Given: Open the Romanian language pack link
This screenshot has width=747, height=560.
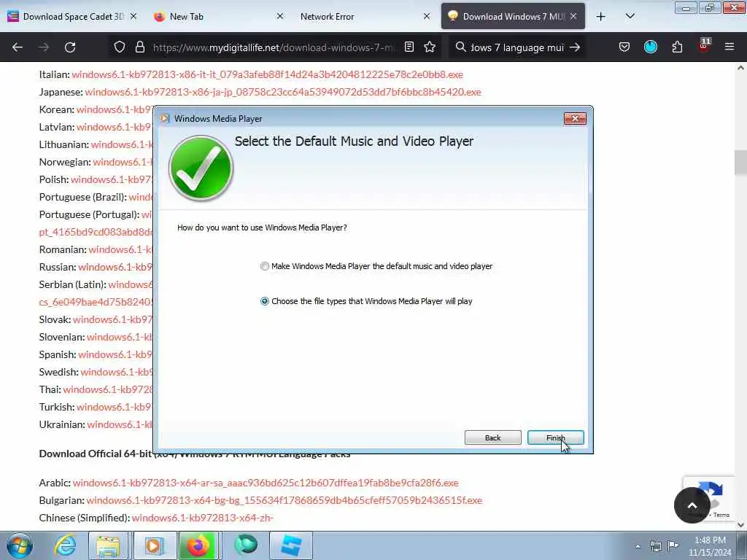Looking at the screenshot, I should (x=120, y=249).
